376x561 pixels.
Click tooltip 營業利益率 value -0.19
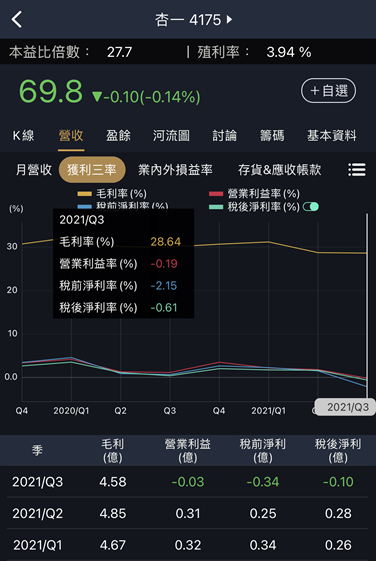pos(164,264)
